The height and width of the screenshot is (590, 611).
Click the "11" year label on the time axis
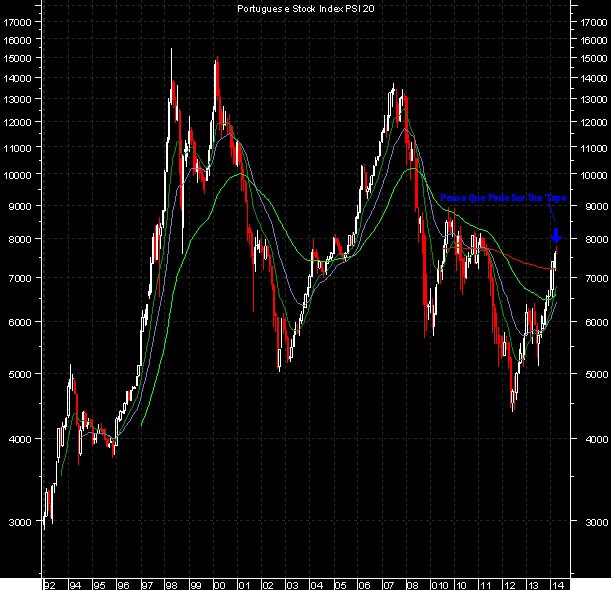coord(485,585)
